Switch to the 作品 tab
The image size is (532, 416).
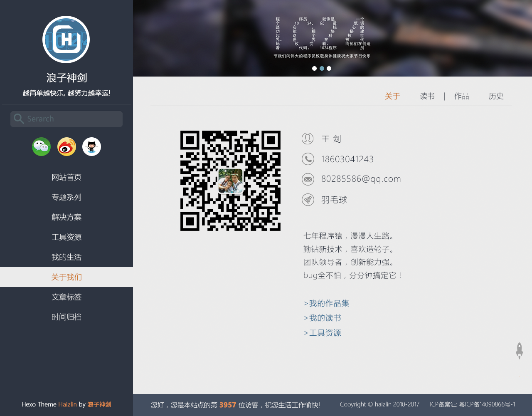(x=462, y=97)
